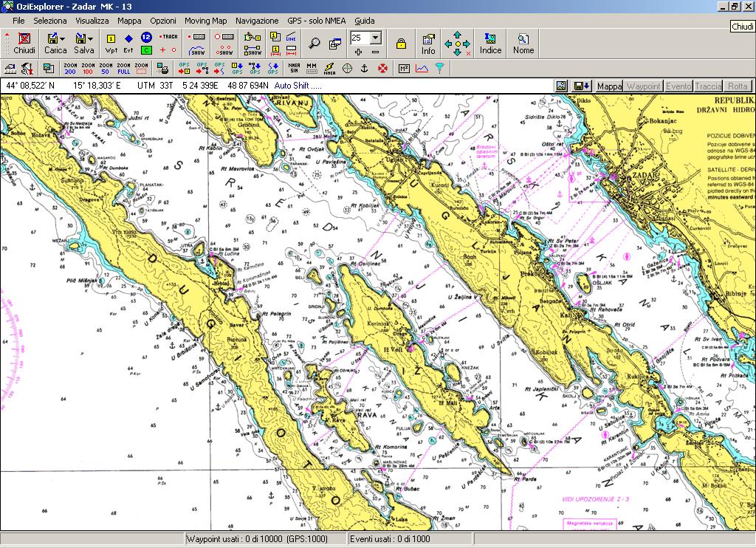Open the Visualizza menu

click(92, 21)
